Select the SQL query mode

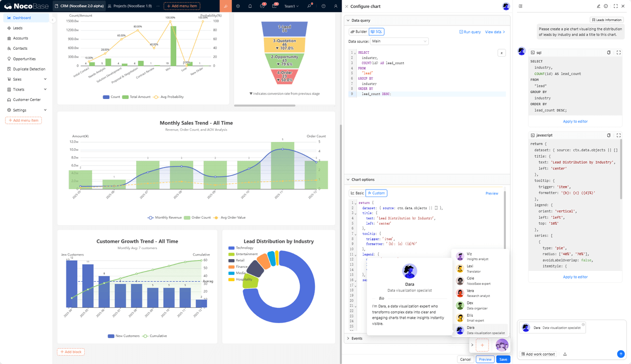click(x=376, y=32)
